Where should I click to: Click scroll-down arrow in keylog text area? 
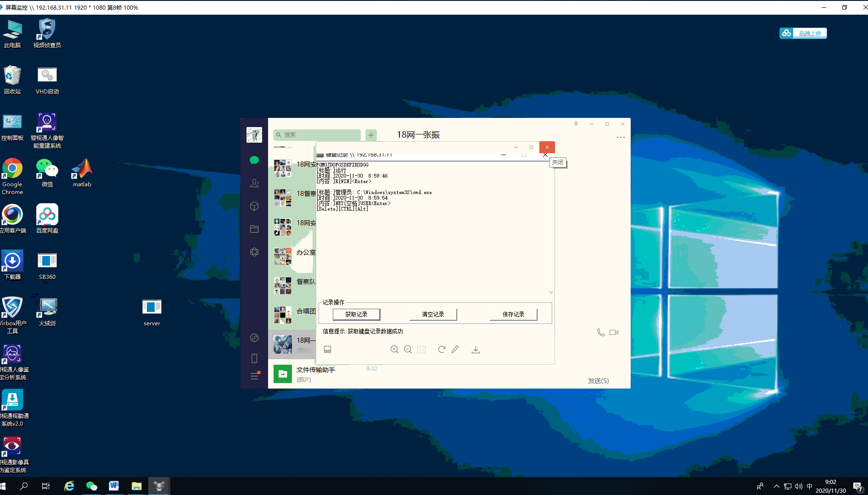[551, 292]
